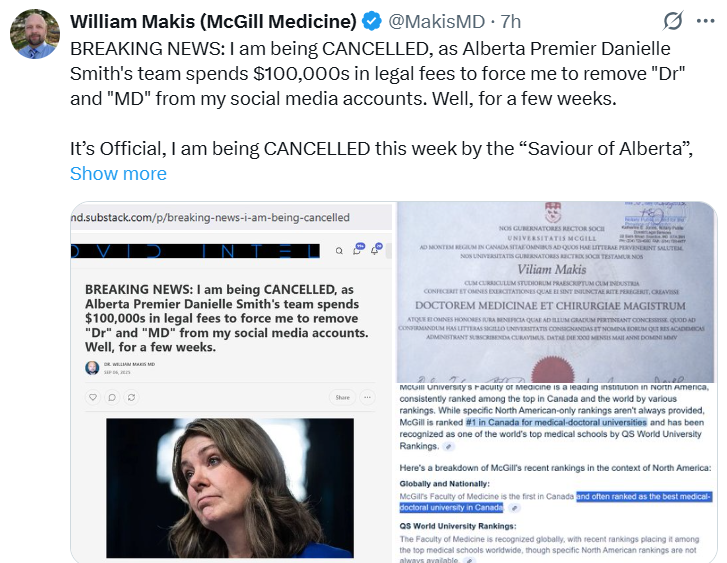Open the McGill diploma image
Viewport: 727px width, 563px height.
556,291
